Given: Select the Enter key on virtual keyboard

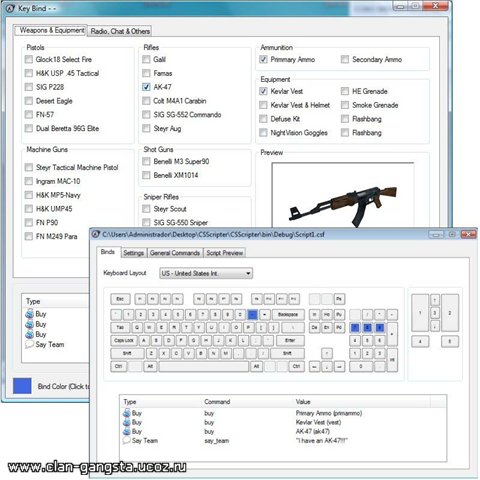Looking at the screenshot, I should (x=290, y=340).
